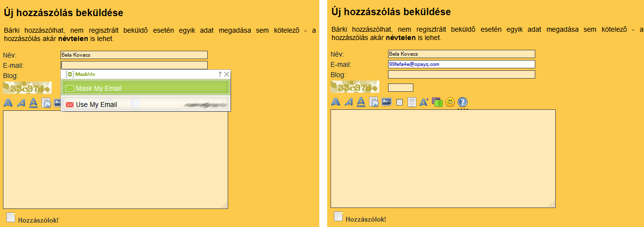Choose Use My Email option in MaskMe
644x227 pixels.
(x=146, y=104)
